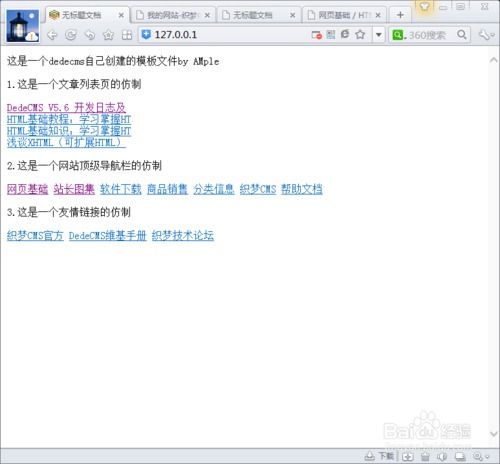Screen dimensions: 500x464
Task: Click the status bar window-mode icon
Action: click(x=460, y=456)
